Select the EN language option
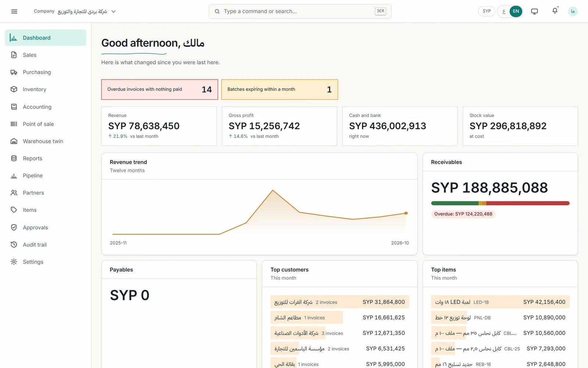 pyautogui.click(x=516, y=11)
